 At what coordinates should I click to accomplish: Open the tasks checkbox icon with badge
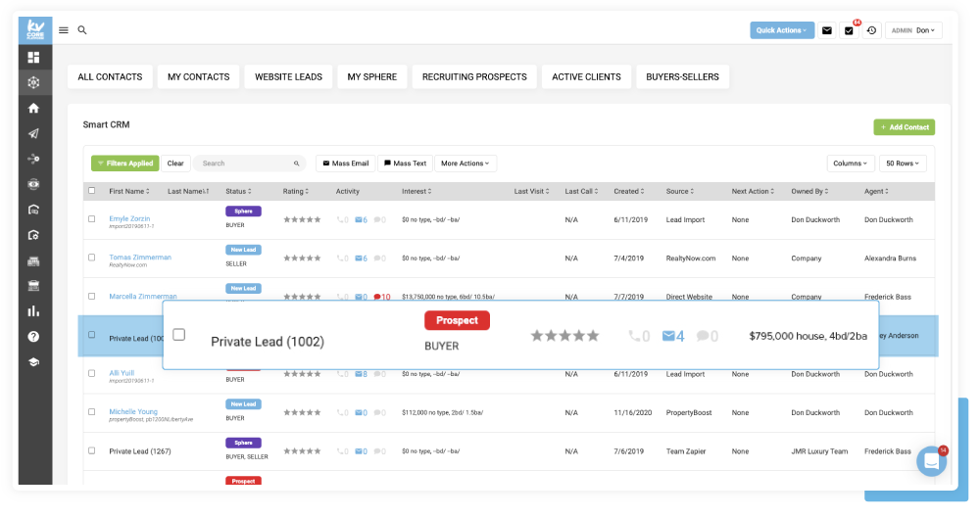click(849, 30)
